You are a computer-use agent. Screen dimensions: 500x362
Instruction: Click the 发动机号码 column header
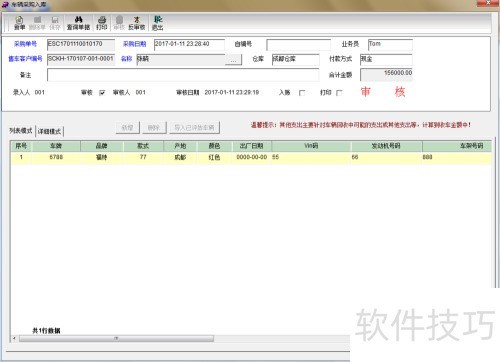coord(386,146)
